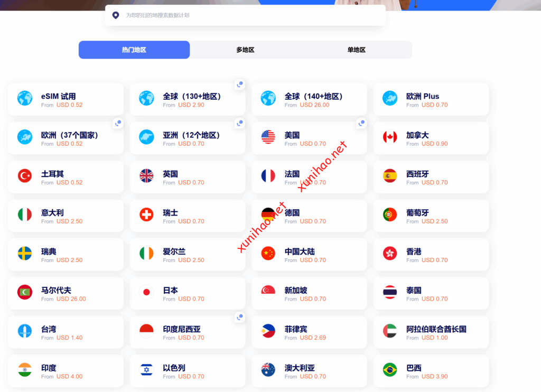The height and width of the screenshot is (392, 541).
Task: Switch to the 多地区 tab
Action: pyautogui.click(x=245, y=50)
